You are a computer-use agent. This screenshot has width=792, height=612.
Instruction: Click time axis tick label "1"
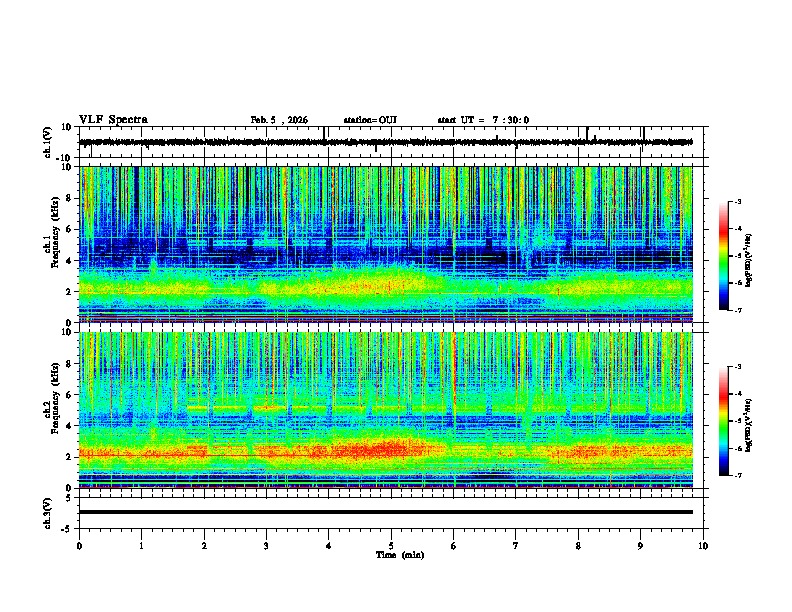(141, 546)
